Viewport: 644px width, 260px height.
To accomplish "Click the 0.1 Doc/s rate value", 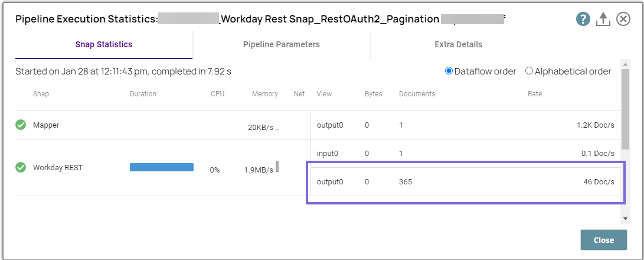I will coord(597,154).
